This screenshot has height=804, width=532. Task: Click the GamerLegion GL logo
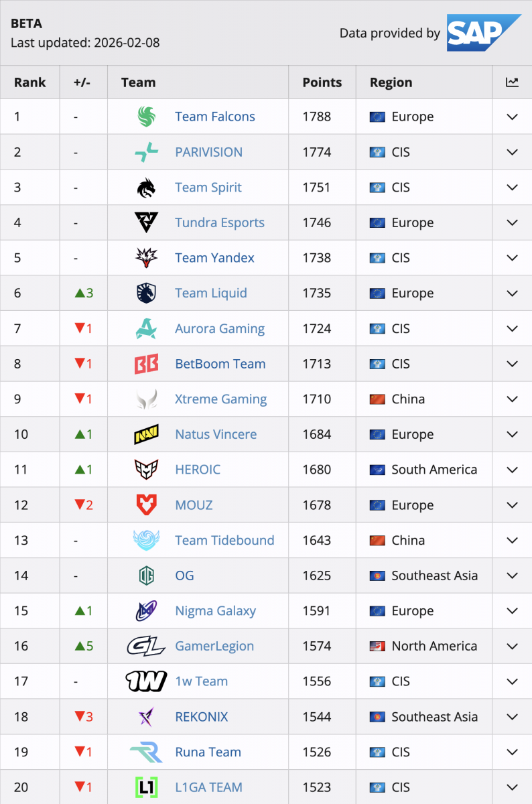(146, 646)
